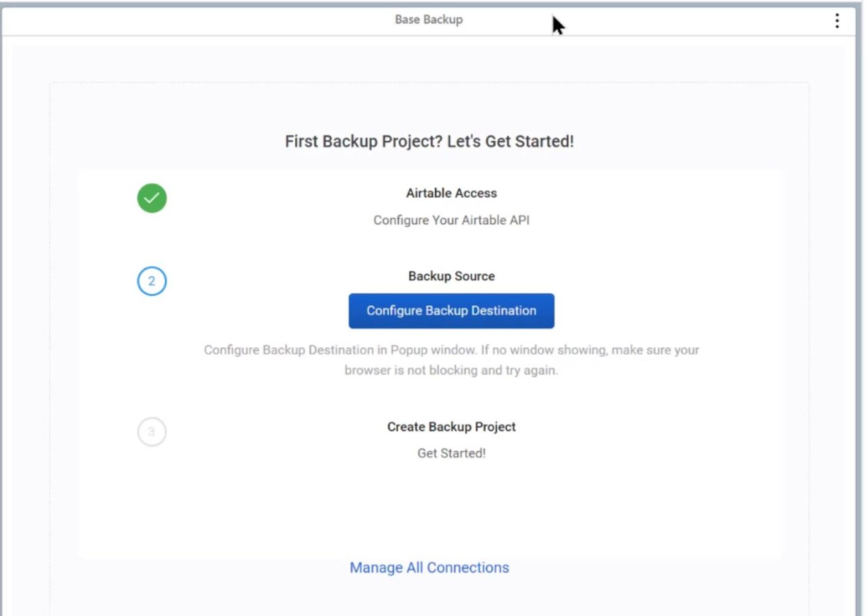Click Configure Backup Destination
Image resolution: width=867 pixels, height=616 pixels.
451,311
